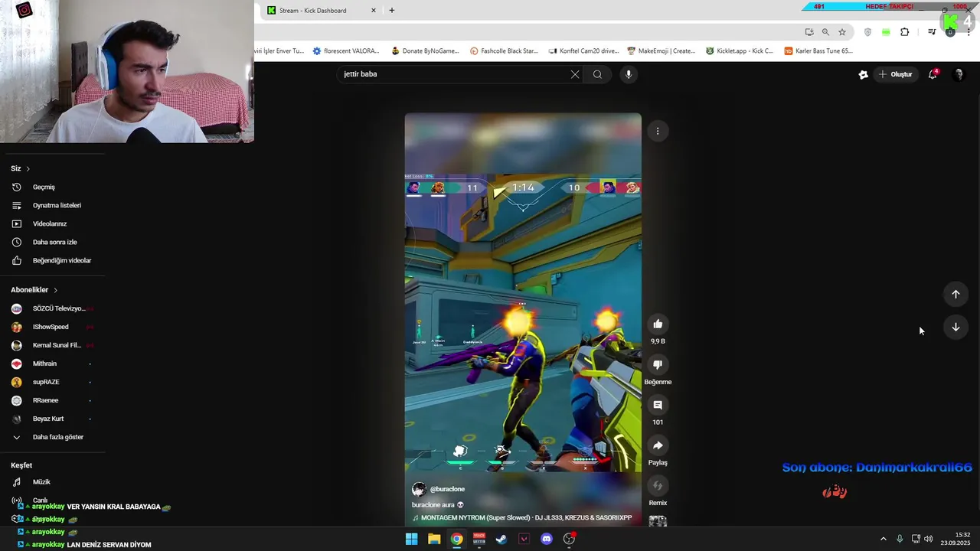This screenshot has width=980, height=551.
Task: Run the search with magnifier button
Action: [x=597, y=74]
